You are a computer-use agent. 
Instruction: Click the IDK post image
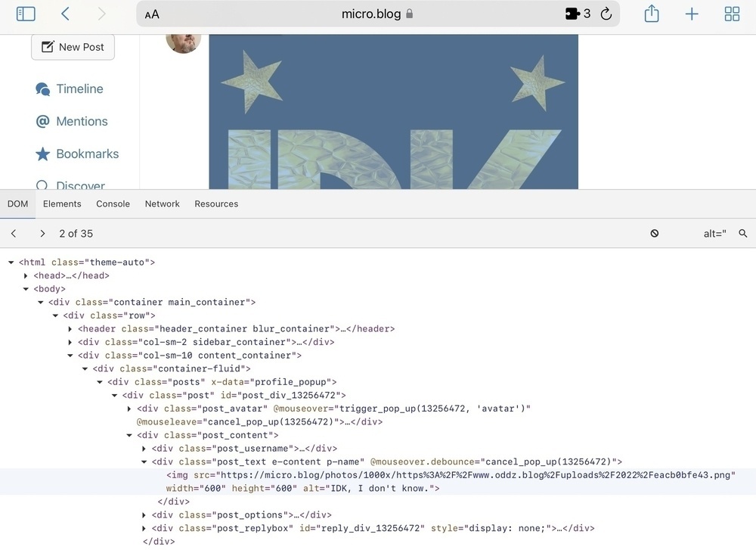pyautogui.click(x=393, y=111)
